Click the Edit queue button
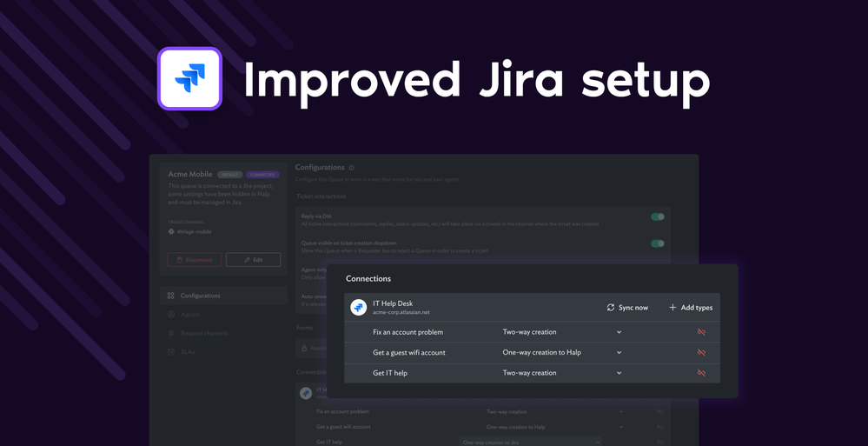Image resolution: width=868 pixels, height=446 pixels. coord(253,260)
